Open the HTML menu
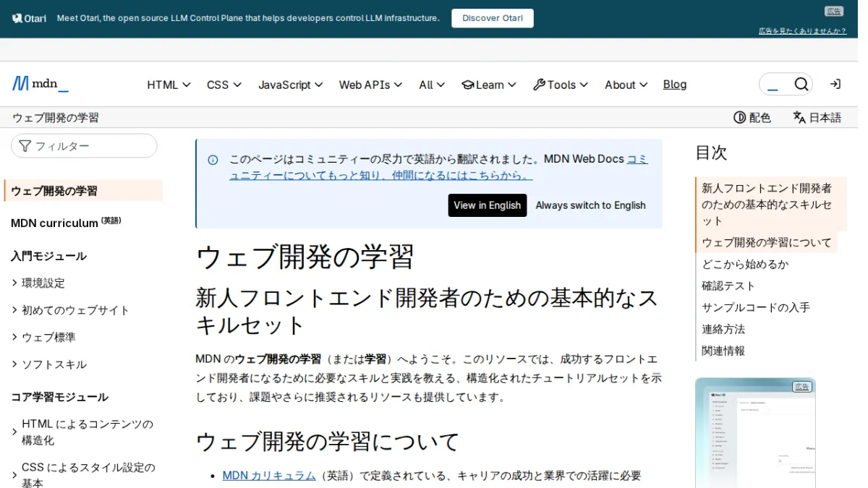The image size is (868, 488). click(169, 85)
